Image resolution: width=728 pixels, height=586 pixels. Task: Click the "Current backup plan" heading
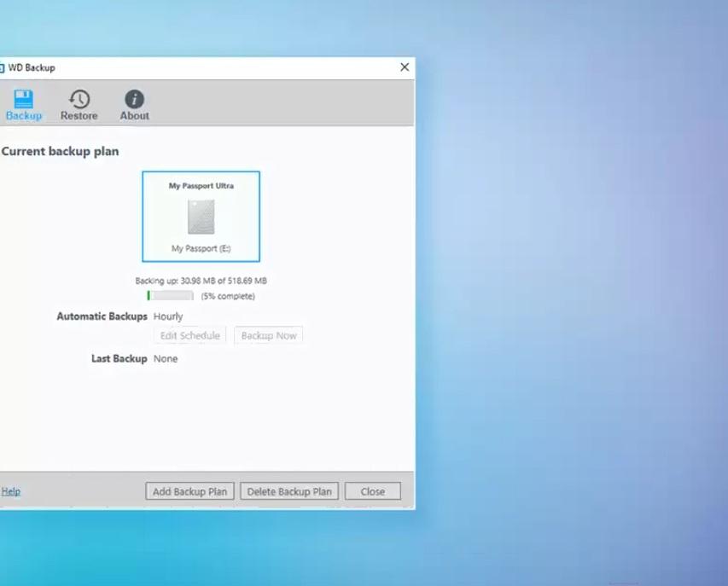coord(60,152)
